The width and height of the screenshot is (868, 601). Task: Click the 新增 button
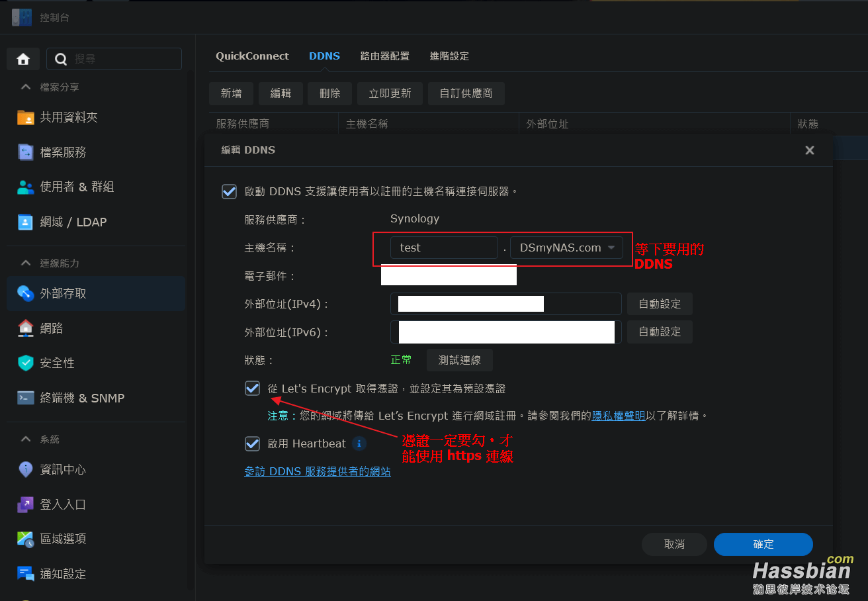click(231, 93)
